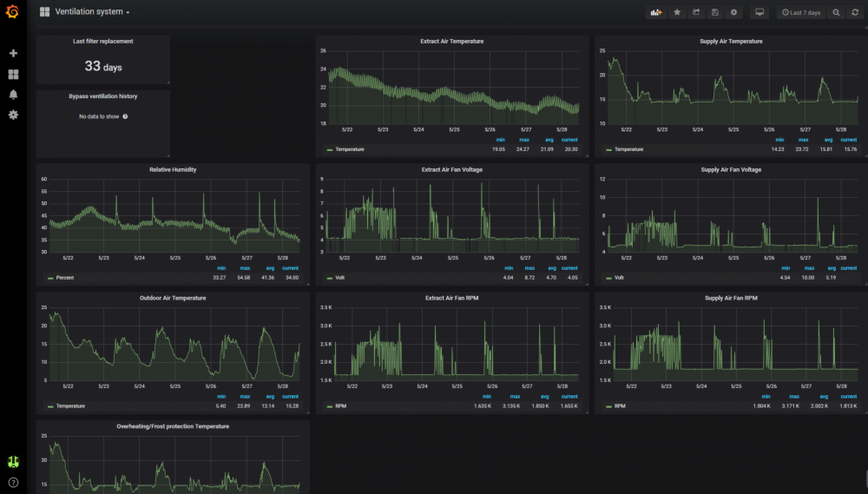The height and width of the screenshot is (494, 868).
Task: Toggle the RPM series in the Supply Air Fan RPM legend
Action: click(x=620, y=406)
